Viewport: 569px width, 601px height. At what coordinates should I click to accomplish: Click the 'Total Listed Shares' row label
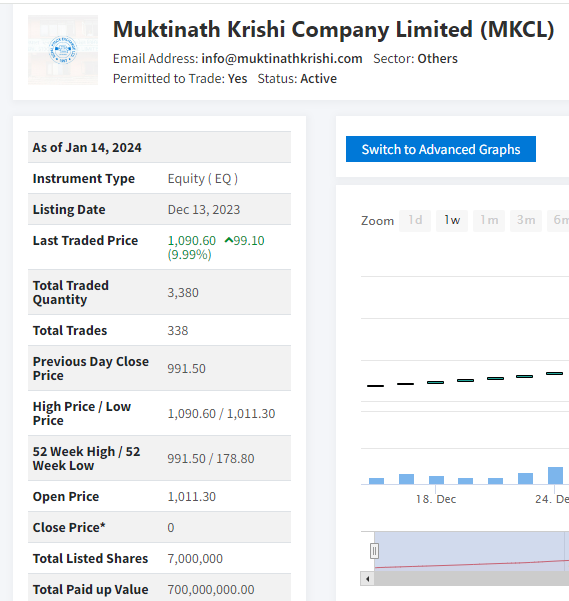tap(90, 559)
